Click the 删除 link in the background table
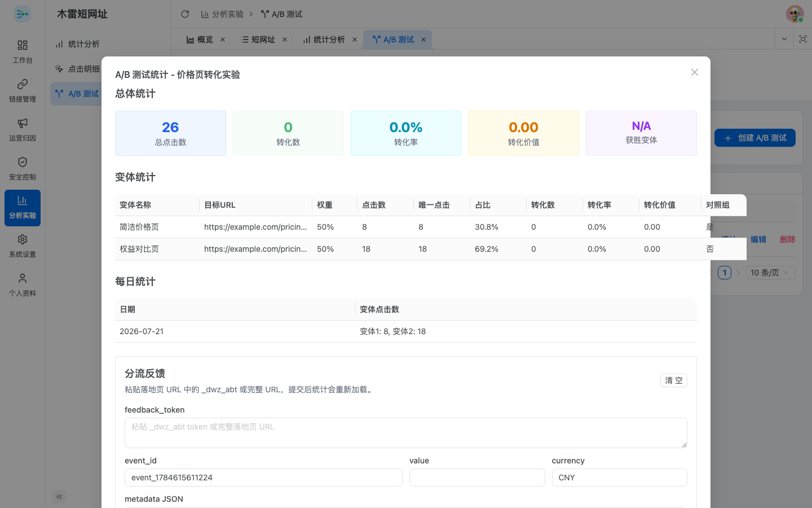The width and height of the screenshot is (812, 508). [788, 239]
